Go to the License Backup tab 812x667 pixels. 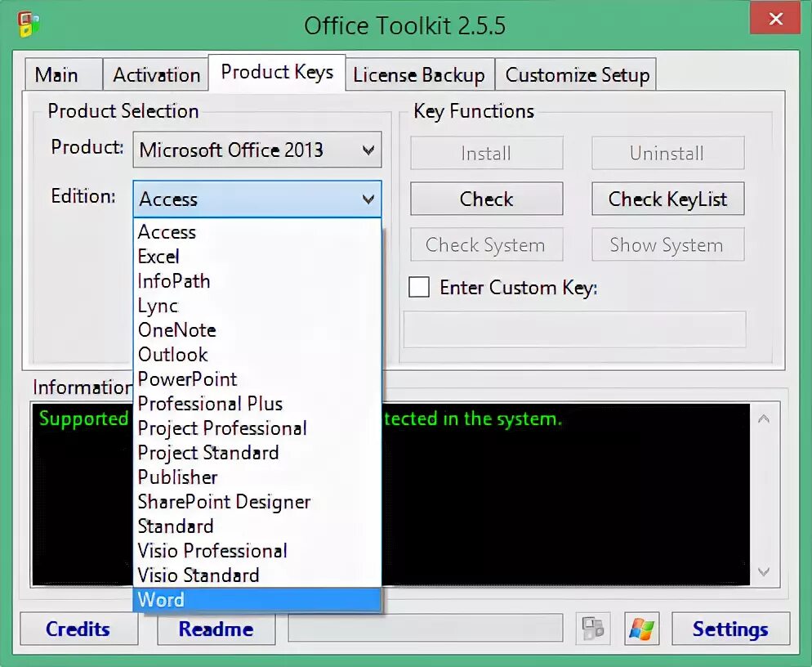(419, 74)
